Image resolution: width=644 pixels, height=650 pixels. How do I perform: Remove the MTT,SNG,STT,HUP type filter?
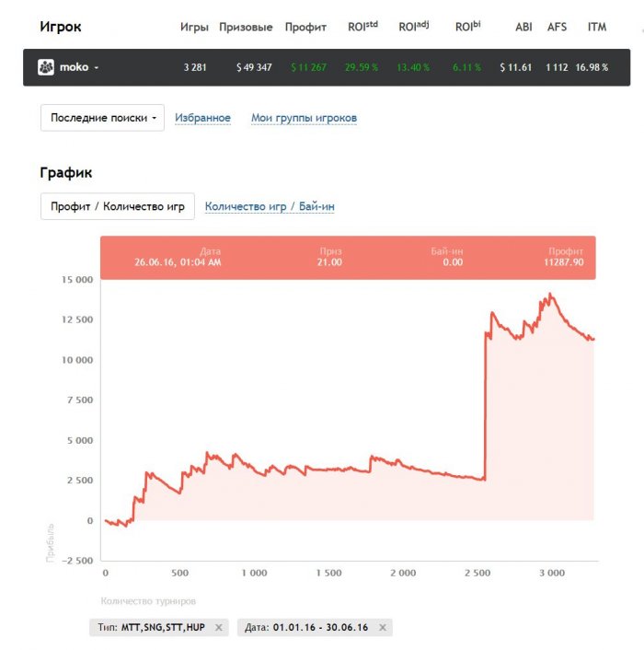click(x=218, y=627)
